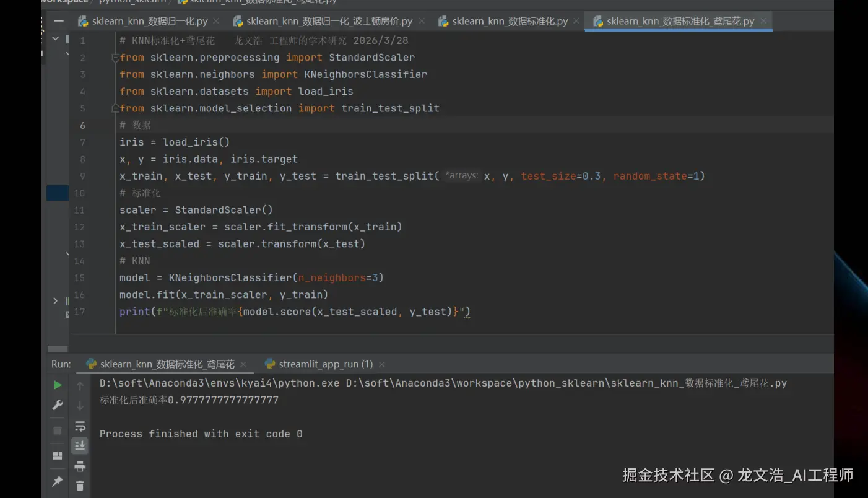The image size is (868, 498).
Task: Click the Stop process square icon
Action: 58,430
